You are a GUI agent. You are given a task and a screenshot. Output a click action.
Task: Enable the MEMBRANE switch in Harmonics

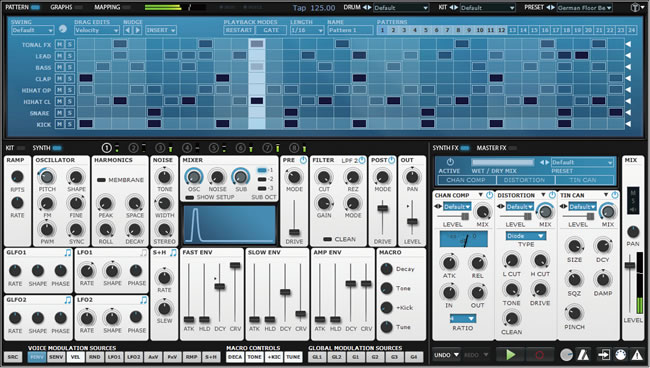click(x=101, y=180)
